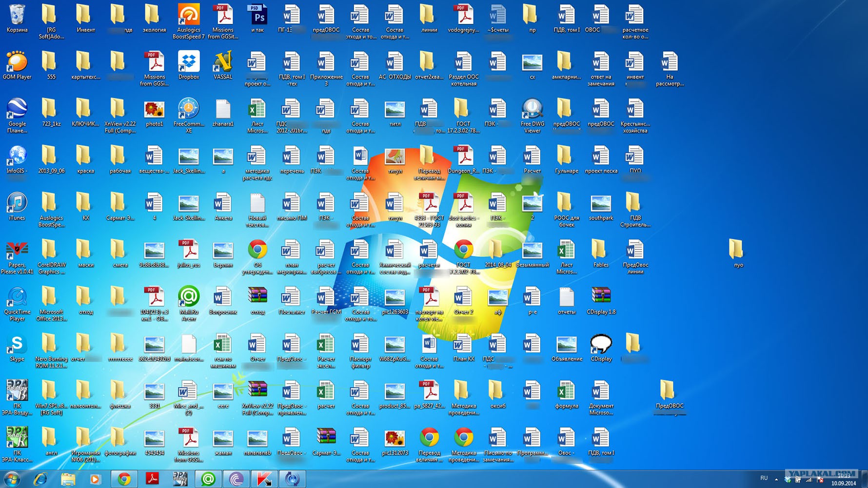Switch to Google Chrome in taskbar
Screen dimensions: 868x488
pos(124,479)
